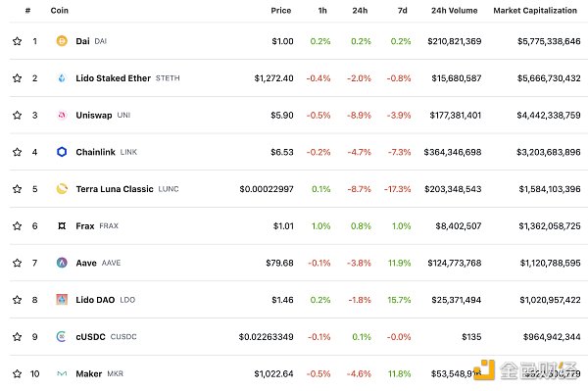Toggle favorite star for Chainlink
This screenshot has height=391, width=588.
[x=17, y=152]
